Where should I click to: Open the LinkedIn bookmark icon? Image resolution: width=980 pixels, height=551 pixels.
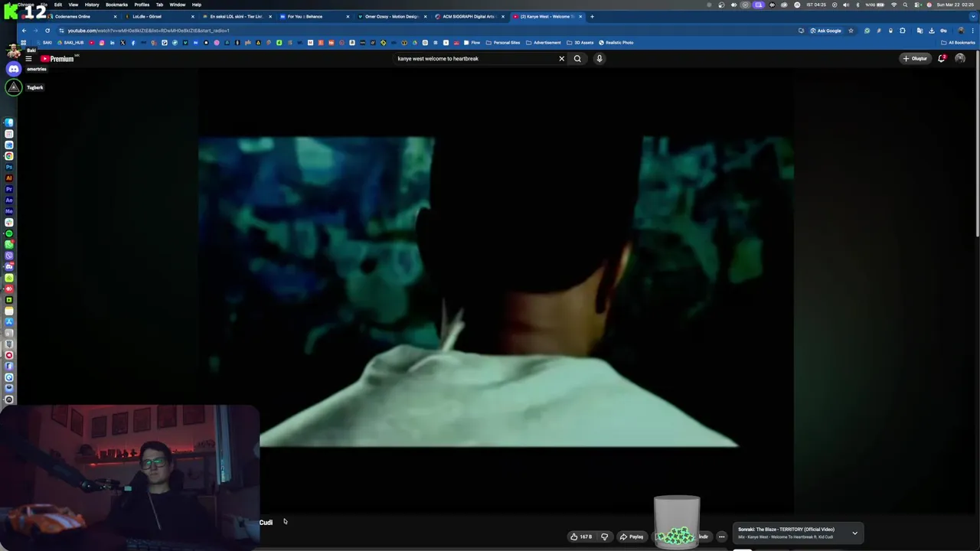click(x=112, y=42)
